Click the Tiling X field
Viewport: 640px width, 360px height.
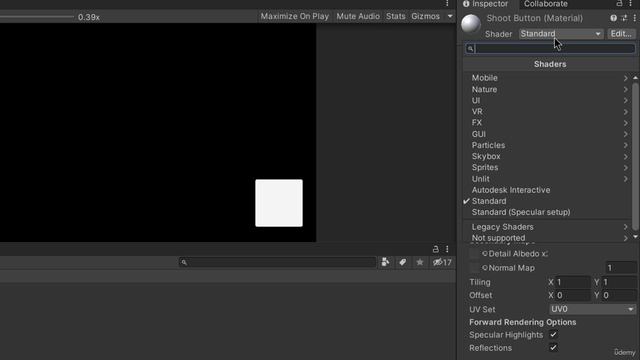point(572,282)
